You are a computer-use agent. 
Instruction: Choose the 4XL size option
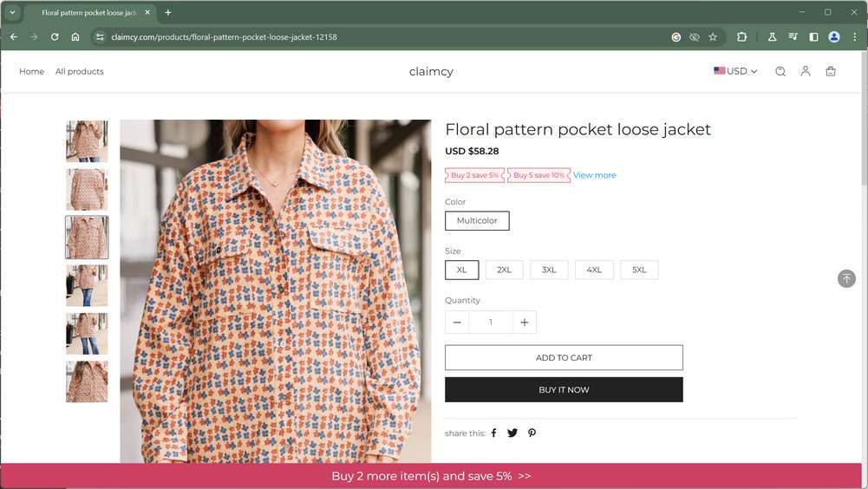point(594,270)
